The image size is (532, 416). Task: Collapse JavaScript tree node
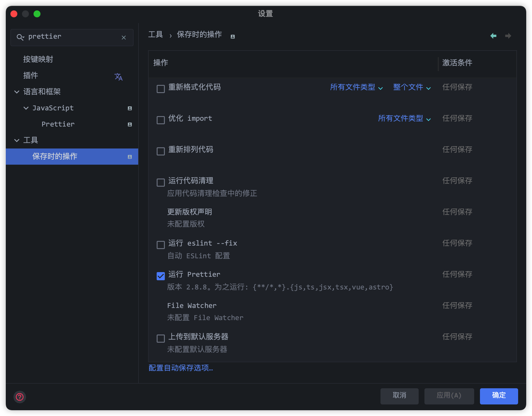pyautogui.click(x=26, y=108)
